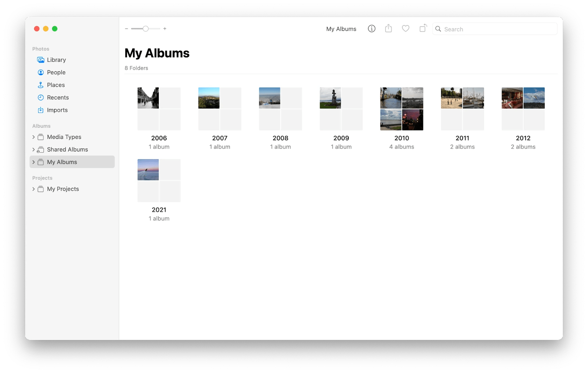Click the Imports download icon
Image resolution: width=588 pixels, height=373 pixels.
(x=41, y=110)
